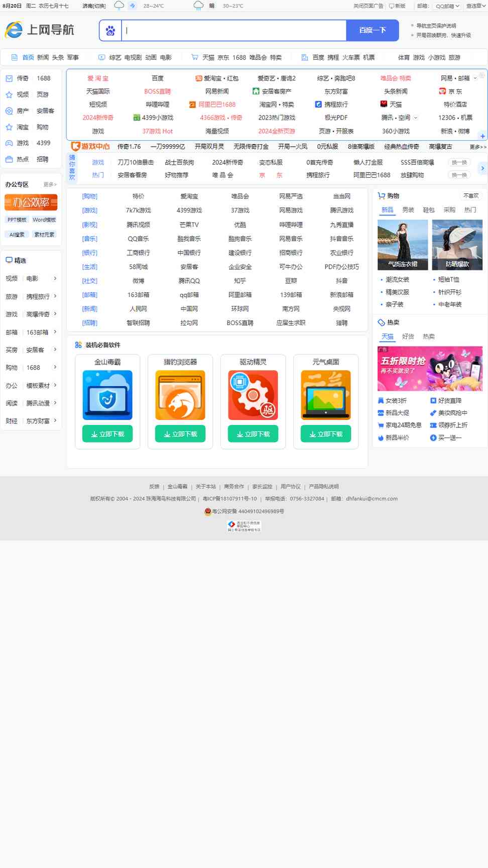Click the 爱淘宝·红包 icon
Screen dimensions: 488x868
(x=199, y=78)
